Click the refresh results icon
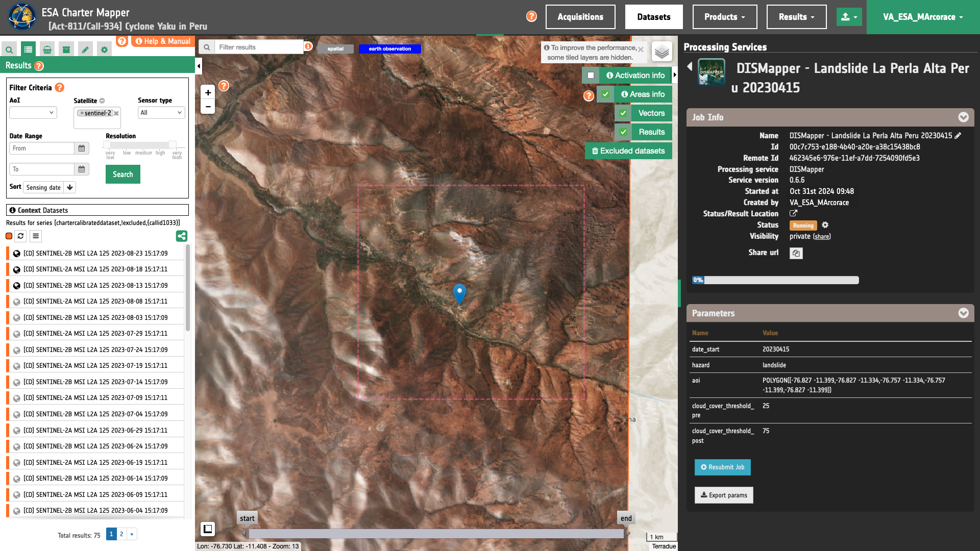Image resolution: width=980 pixels, height=551 pixels. point(20,236)
